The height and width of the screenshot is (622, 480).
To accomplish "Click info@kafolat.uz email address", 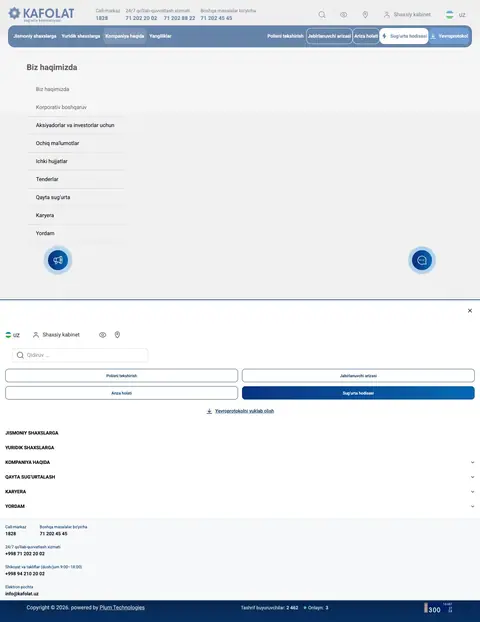I will coord(22,594).
